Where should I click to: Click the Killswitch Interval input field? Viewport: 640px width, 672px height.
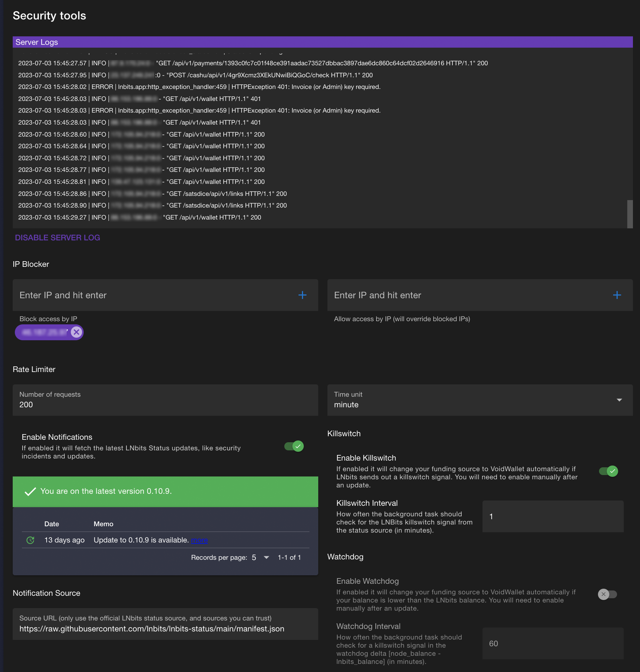pyautogui.click(x=552, y=516)
